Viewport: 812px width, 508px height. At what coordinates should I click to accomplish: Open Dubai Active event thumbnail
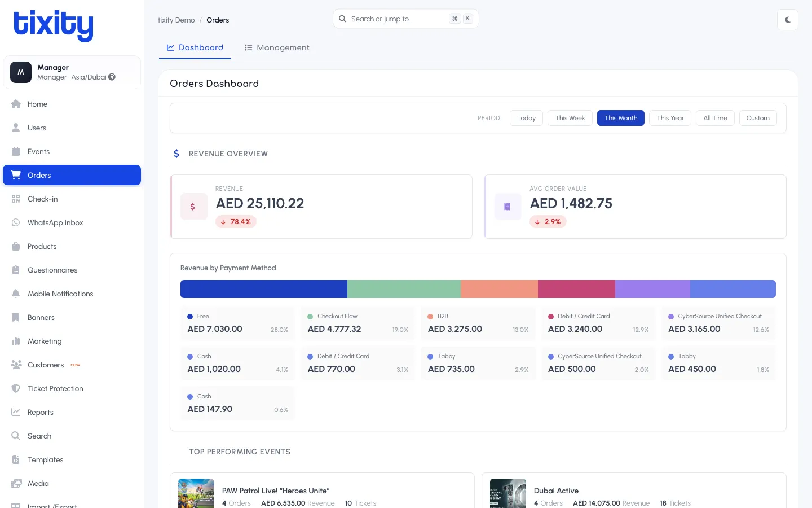coord(508,493)
